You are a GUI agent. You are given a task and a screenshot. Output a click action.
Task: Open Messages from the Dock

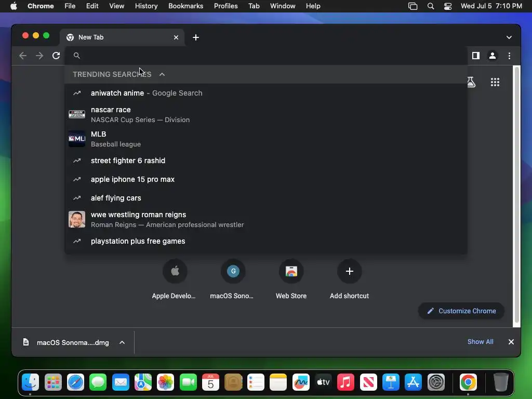point(98,382)
